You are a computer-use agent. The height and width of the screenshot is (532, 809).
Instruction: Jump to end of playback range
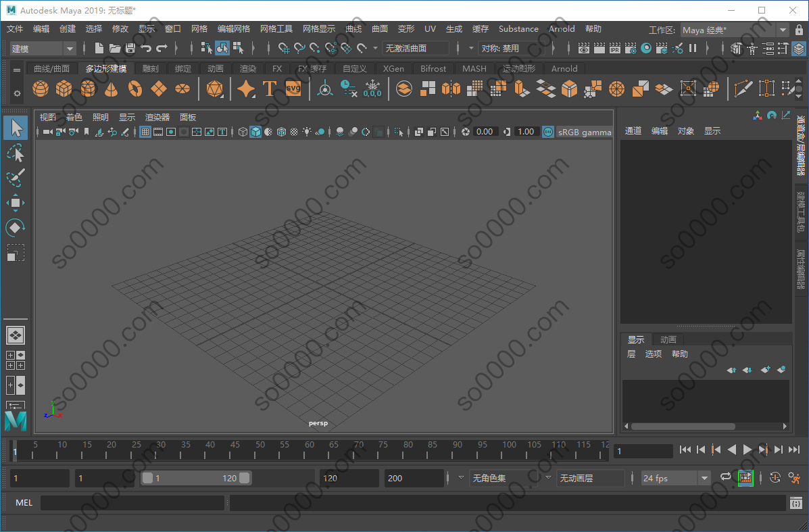coord(794,450)
